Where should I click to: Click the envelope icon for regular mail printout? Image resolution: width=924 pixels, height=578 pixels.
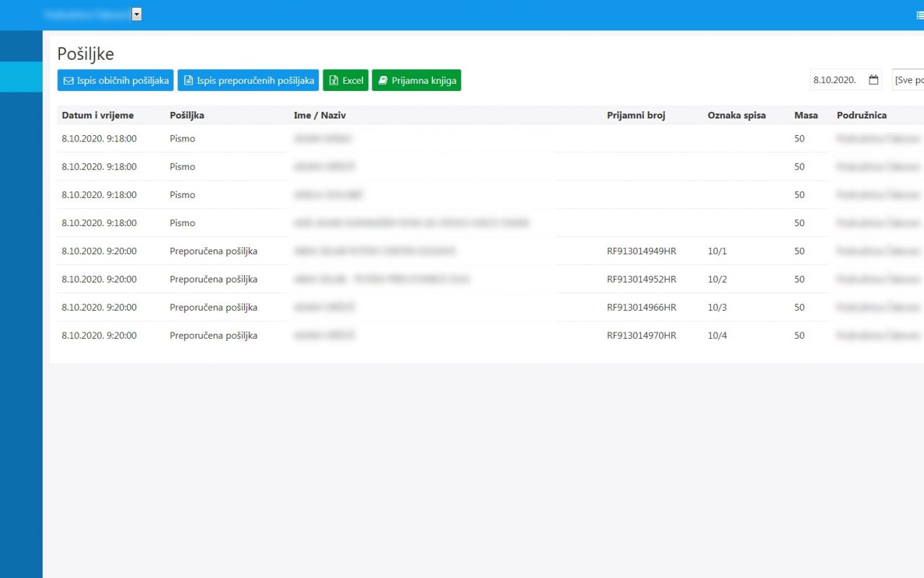click(69, 81)
